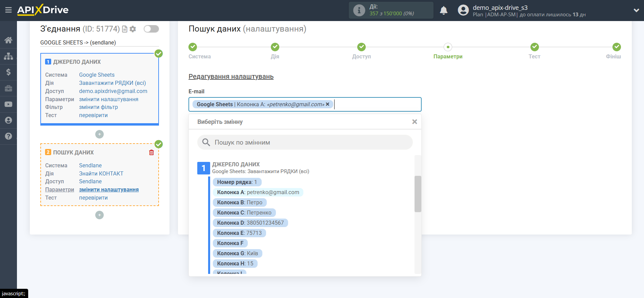Open 'Завантажити РЯДКИ (всі)' action link
The height and width of the screenshot is (298, 644).
[x=113, y=83]
